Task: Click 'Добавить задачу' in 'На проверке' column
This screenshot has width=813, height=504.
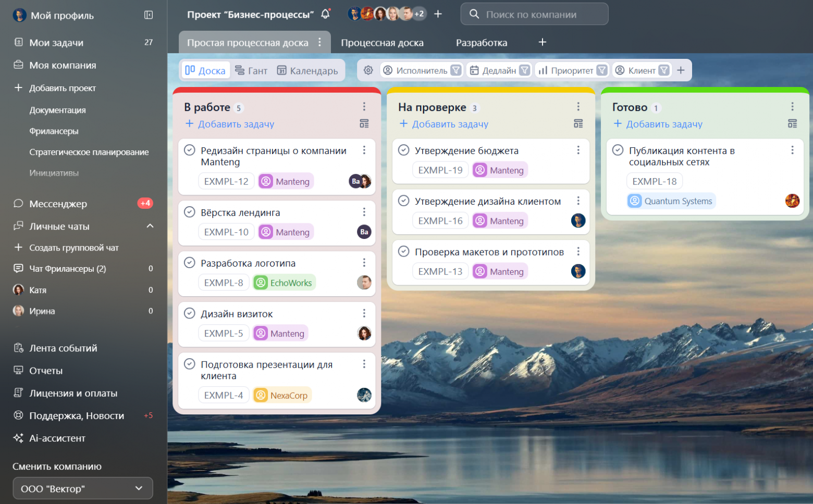Action: click(444, 124)
